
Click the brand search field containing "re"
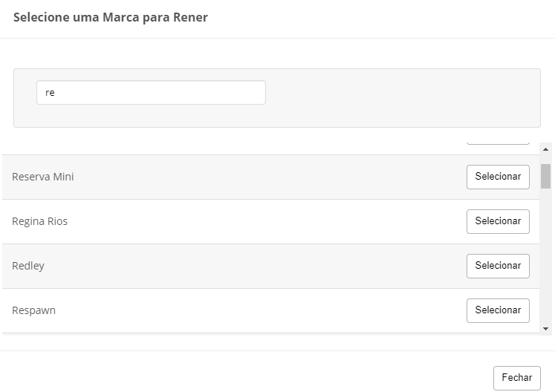pos(151,93)
